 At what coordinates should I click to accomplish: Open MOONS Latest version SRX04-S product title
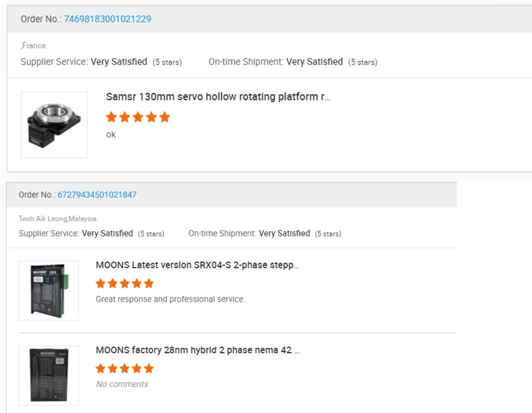(x=197, y=265)
